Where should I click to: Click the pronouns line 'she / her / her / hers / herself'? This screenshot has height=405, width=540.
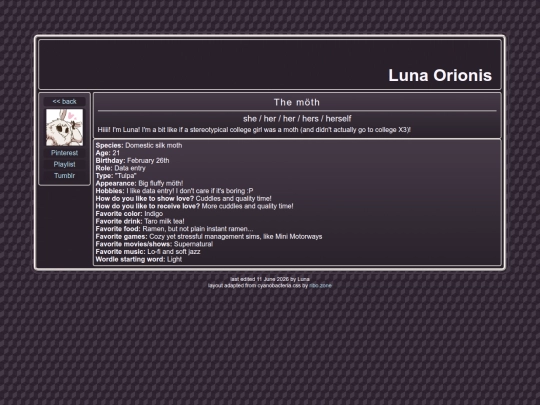pos(297,118)
